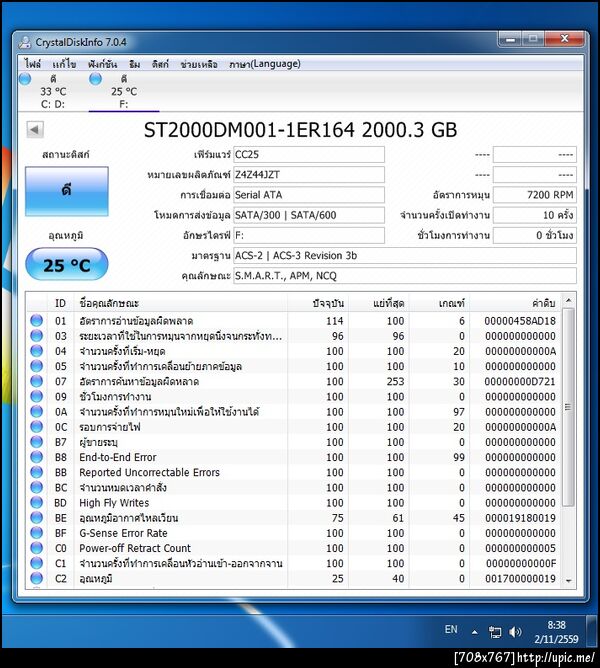The image size is (600, 668).
Task: Click the drive letter field F:
Action: click(x=309, y=235)
